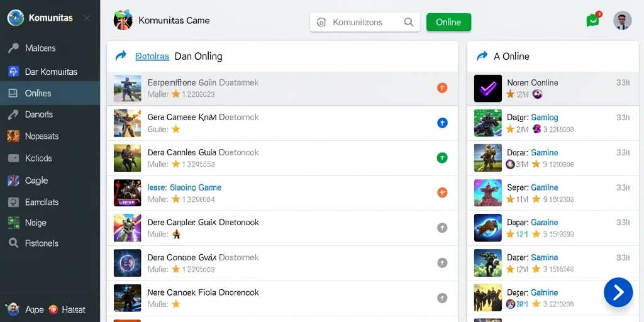This screenshot has height=322, width=644.
Task: Toggle the gray plus on Dere Canpler row
Action: pyautogui.click(x=442, y=228)
